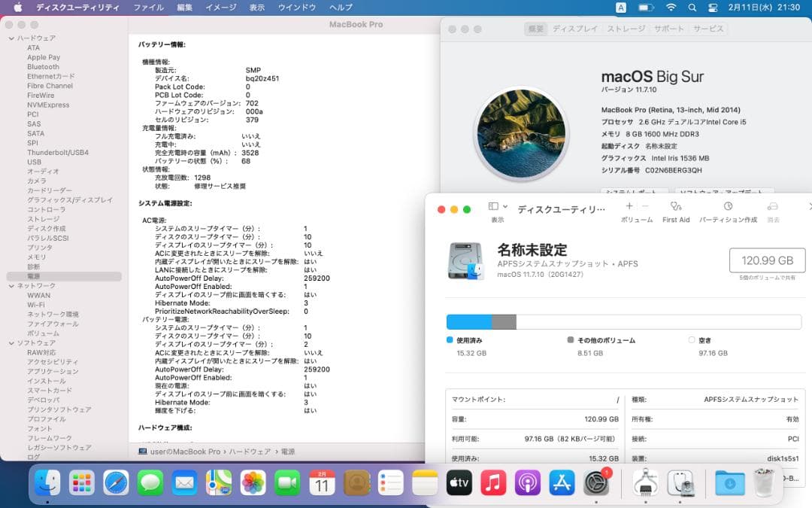Click the partition (パーティション作成) pie icon
Image resolution: width=812 pixels, height=508 pixels.
(728, 206)
